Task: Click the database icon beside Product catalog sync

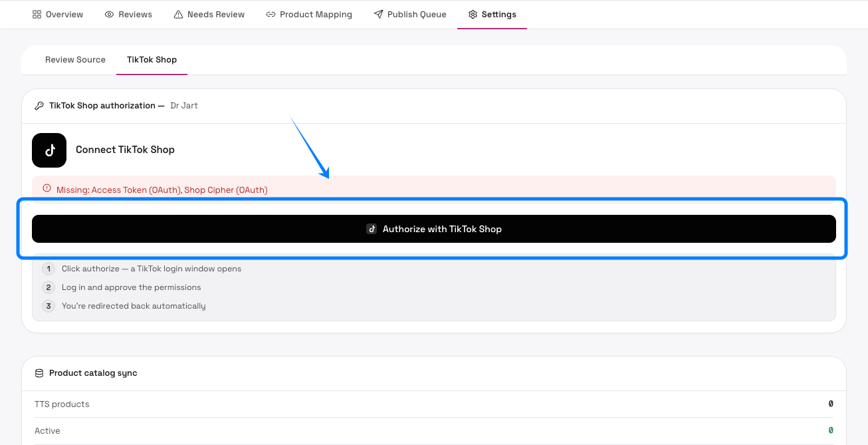Action: [x=39, y=373]
